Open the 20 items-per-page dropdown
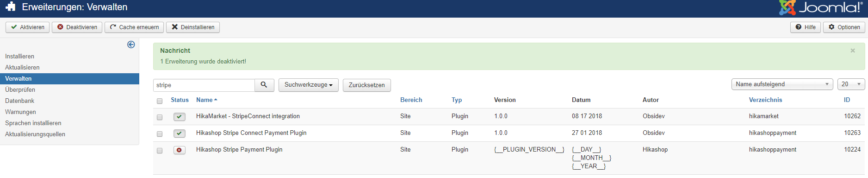Viewport: 868px width, 178px height. tap(851, 84)
